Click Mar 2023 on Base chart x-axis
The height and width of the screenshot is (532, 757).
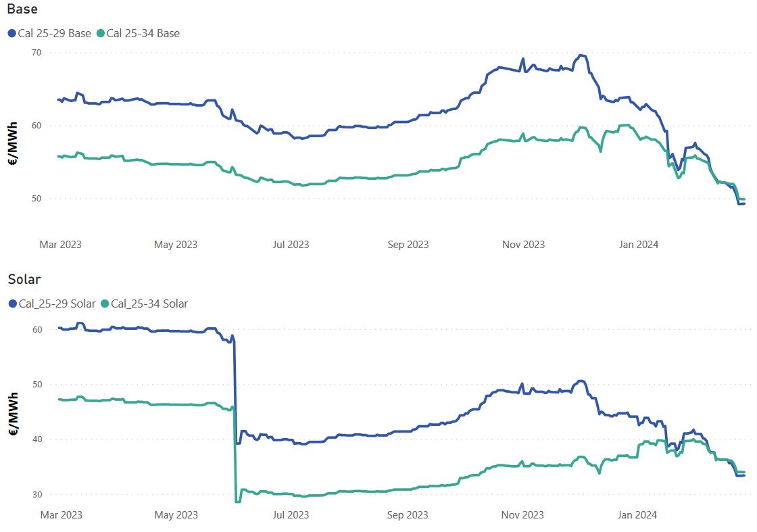click(61, 244)
